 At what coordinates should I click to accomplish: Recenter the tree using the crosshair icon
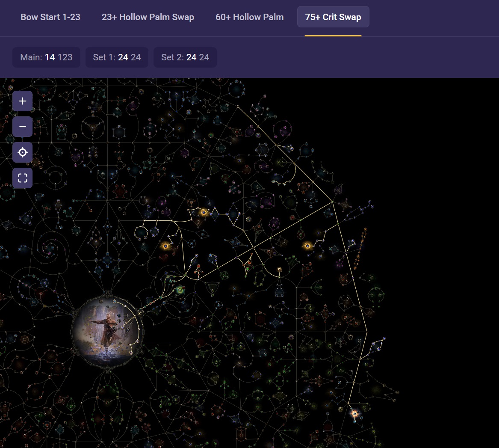click(x=22, y=152)
